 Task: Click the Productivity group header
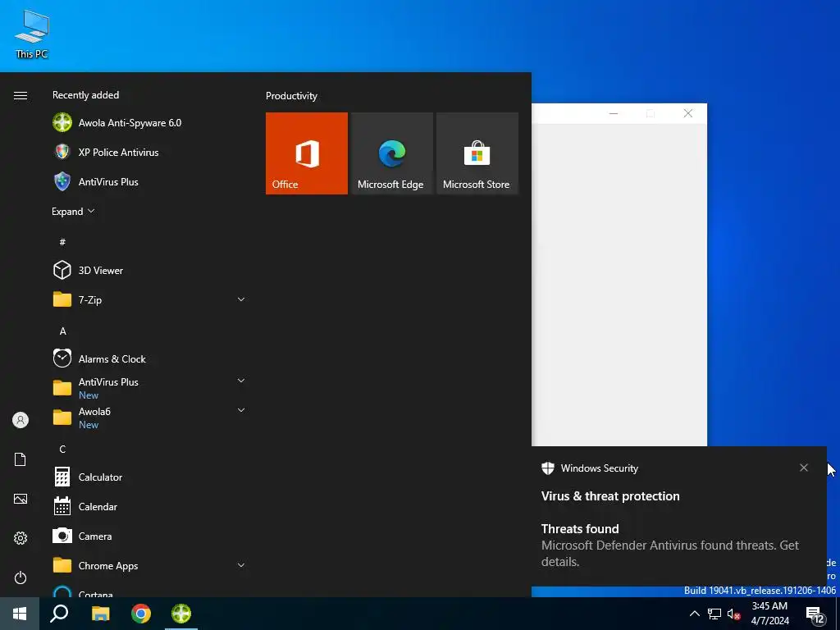point(291,96)
